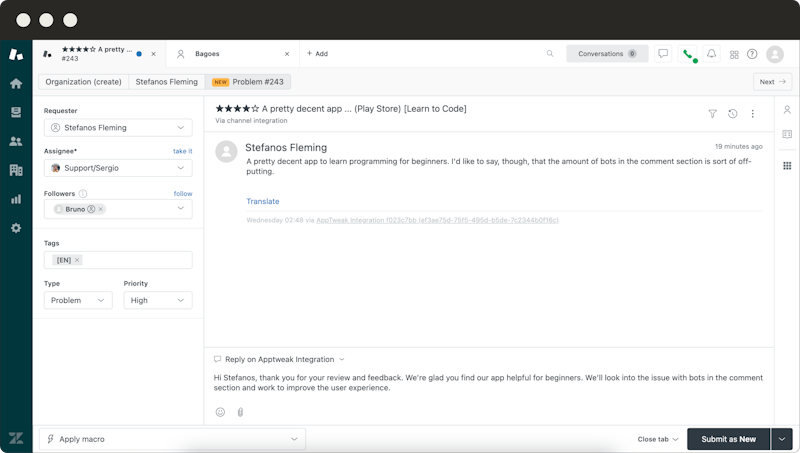800x453 pixels.
Task: Expand the Apply macro dropdown
Action: point(171,439)
